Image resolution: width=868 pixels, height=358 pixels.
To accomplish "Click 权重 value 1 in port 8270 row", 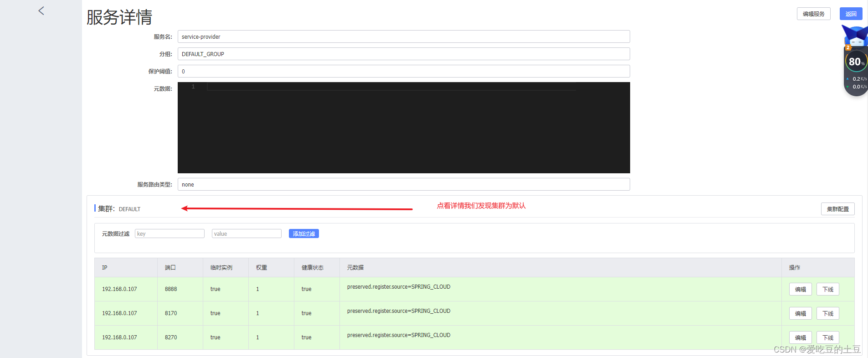I will (257, 337).
